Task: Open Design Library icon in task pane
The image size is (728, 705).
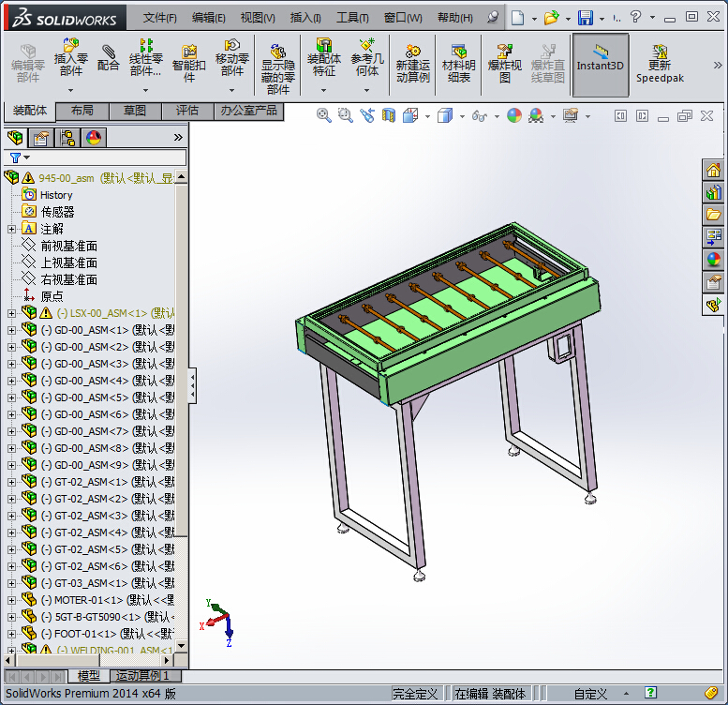Action: (713, 192)
